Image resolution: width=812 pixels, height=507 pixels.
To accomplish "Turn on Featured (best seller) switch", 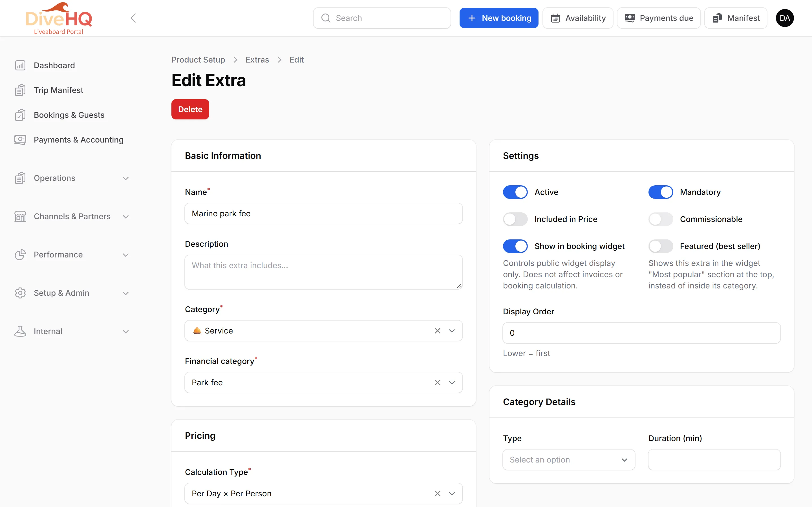I will tap(660, 246).
